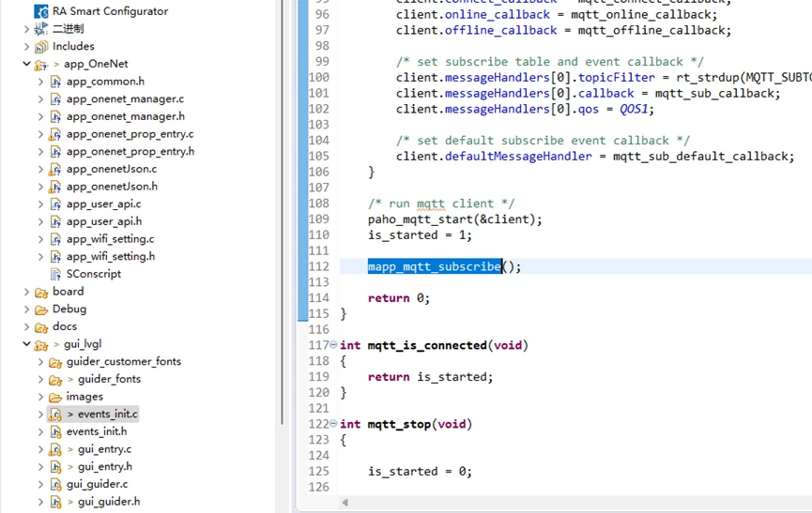The width and height of the screenshot is (812, 513).
Task: Select SConscript in project tree
Action: [93, 274]
